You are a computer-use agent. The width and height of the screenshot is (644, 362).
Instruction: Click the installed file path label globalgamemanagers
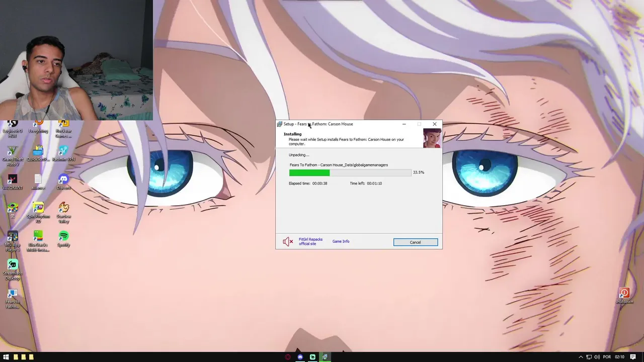(x=339, y=165)
